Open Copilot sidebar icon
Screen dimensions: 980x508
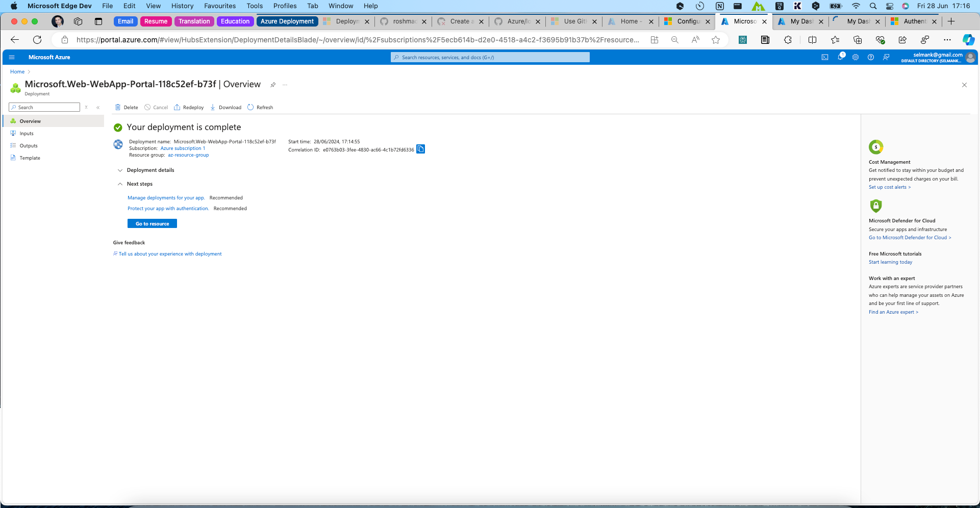[968, 40]
